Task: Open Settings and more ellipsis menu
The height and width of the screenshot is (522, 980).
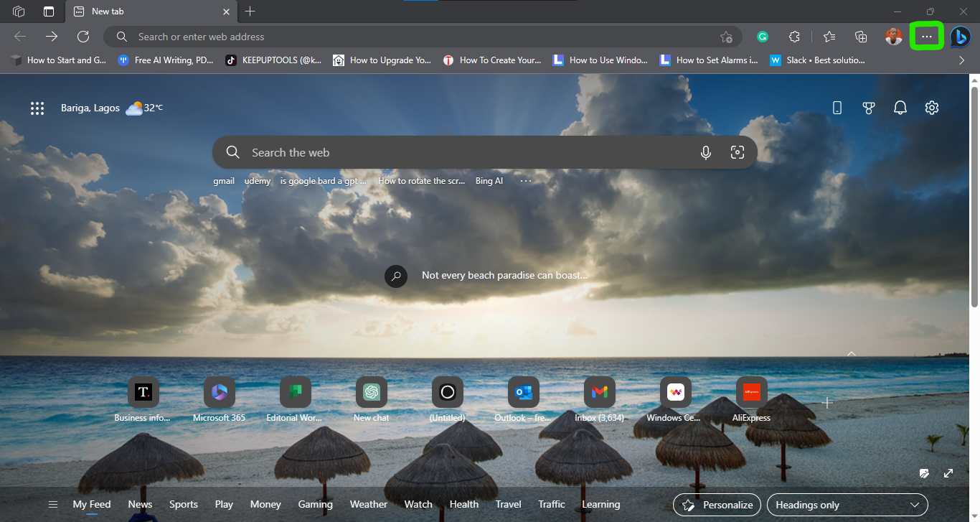Action: tap(926, 37)
